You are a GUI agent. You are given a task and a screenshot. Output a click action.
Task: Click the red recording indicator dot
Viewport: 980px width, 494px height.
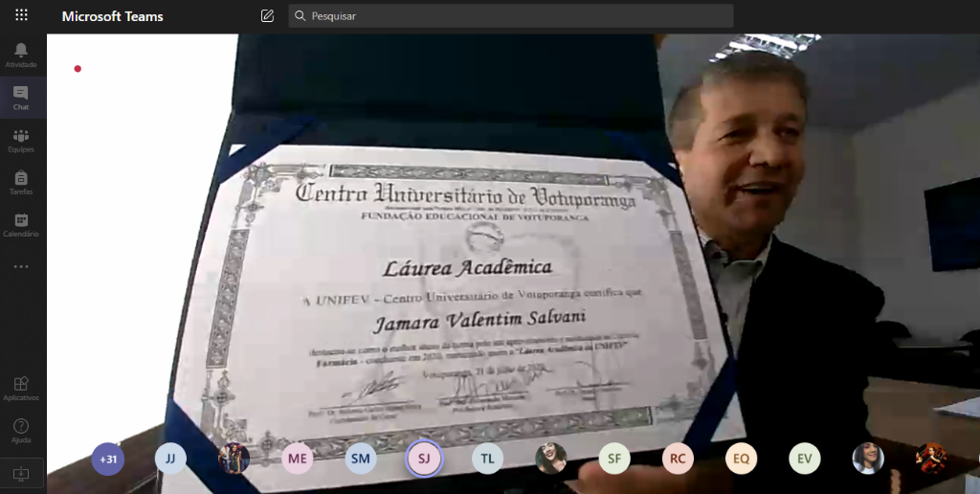[78, 69]
